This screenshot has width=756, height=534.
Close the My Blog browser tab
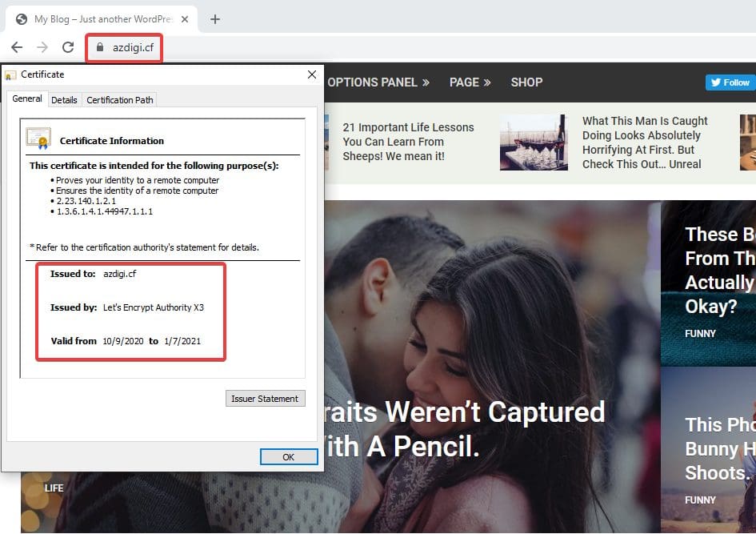(x=184, y=19)
